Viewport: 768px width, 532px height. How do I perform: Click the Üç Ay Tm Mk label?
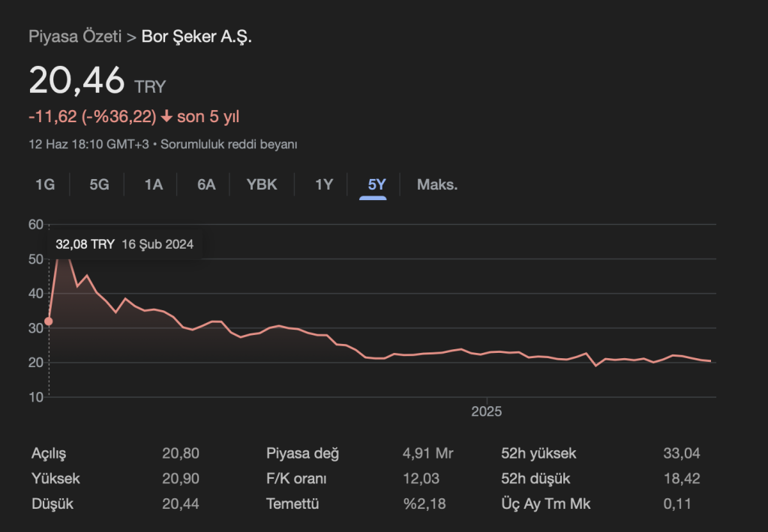tap(546, 504)
